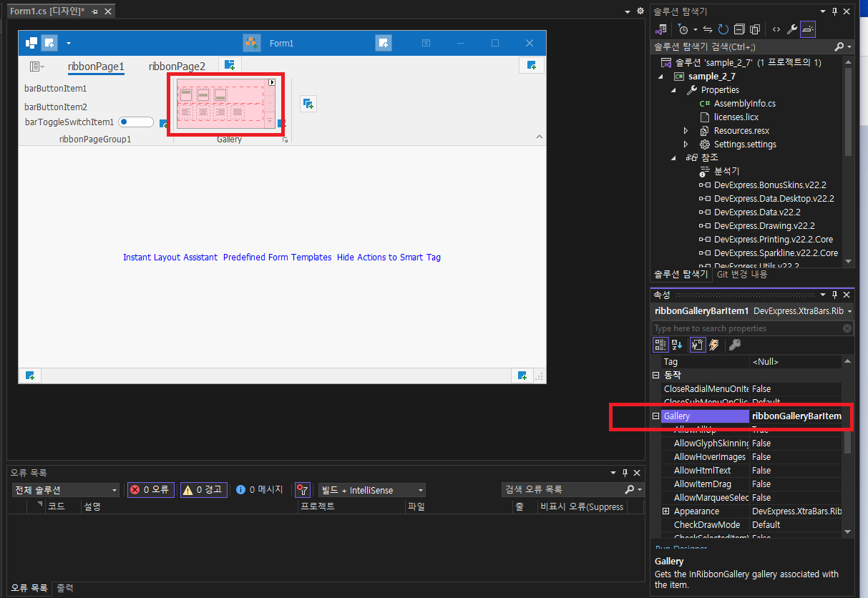Collapse the ribbon with the chevron
Image resolution: width=868 pixels, height=598 pixels.
540,137
